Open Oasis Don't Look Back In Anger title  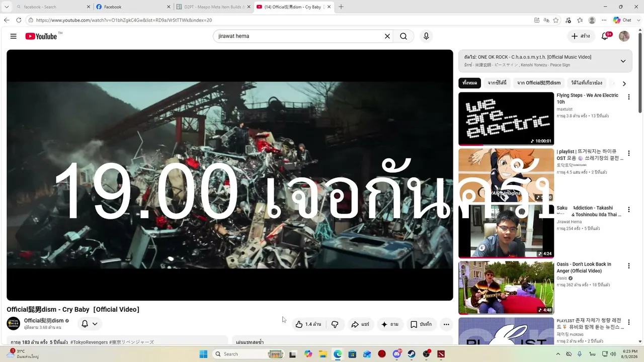tap(584, 267)
